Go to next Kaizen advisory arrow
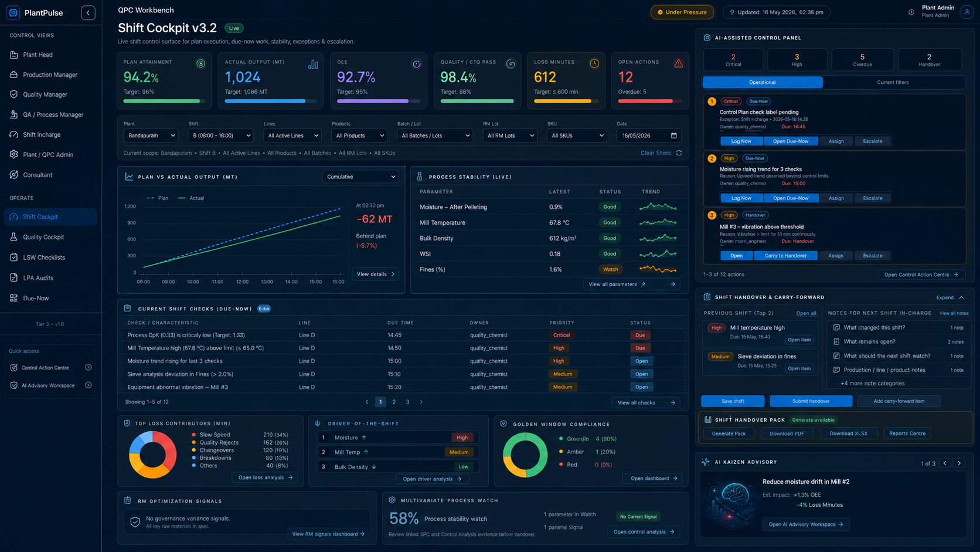980x552 pixels. 959,463
